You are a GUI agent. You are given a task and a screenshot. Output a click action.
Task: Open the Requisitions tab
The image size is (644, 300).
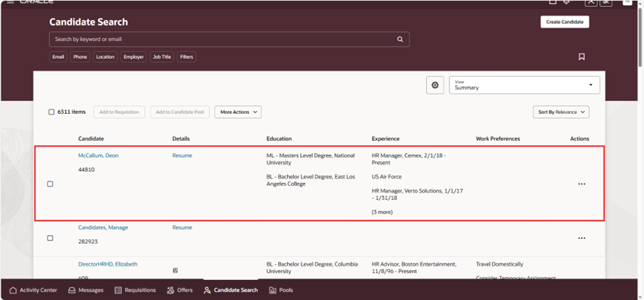pyautogui.click(x=135, y=290)
